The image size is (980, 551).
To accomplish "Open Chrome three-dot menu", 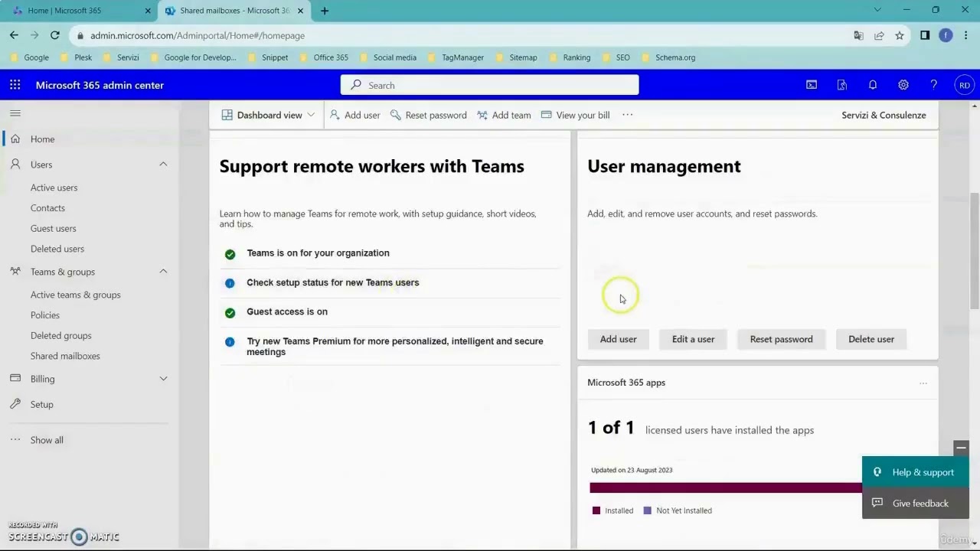I will tap(966, 35).
